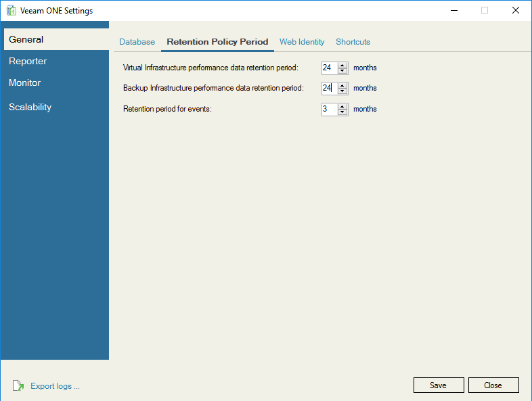Switch to the Shortcuts tab
Viewport: 532px width, 401px height.
coord(353,42)
